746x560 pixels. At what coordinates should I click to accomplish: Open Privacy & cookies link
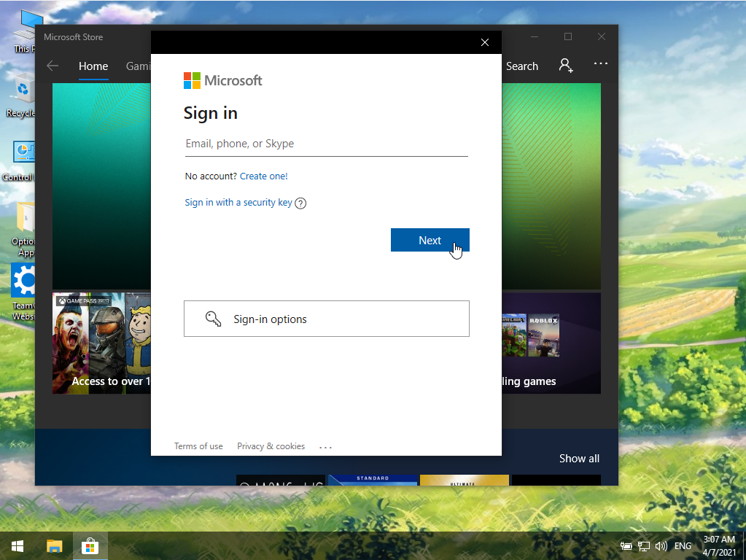pos(271,446)
